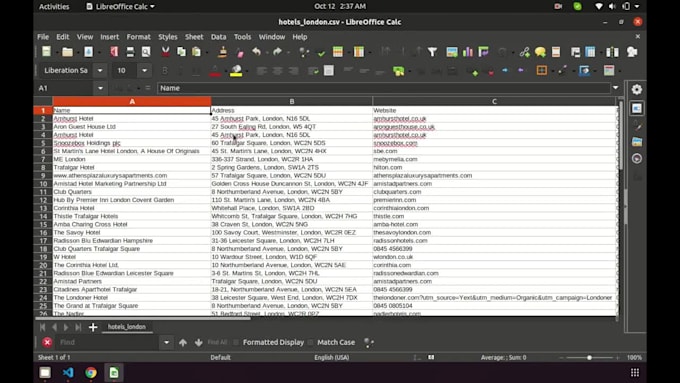Close the Find toolbar
Viewport: 680px width, 383px height.
(x=47, y=342)
